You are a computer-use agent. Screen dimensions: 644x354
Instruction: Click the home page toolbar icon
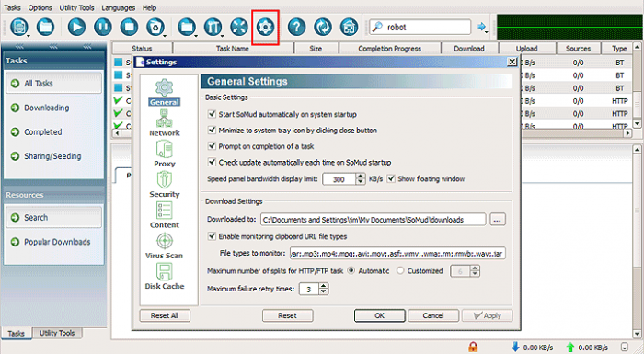tap(349, 27)
